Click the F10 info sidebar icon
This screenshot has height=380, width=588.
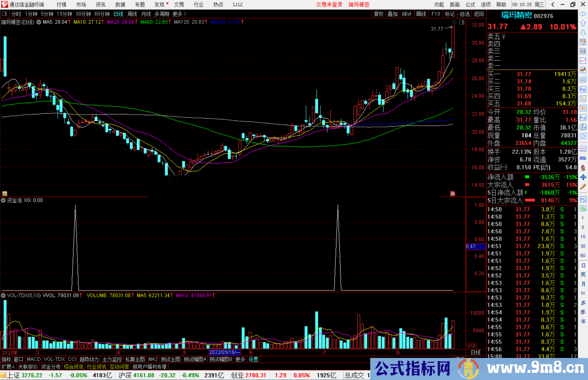[x=583, y=89]
